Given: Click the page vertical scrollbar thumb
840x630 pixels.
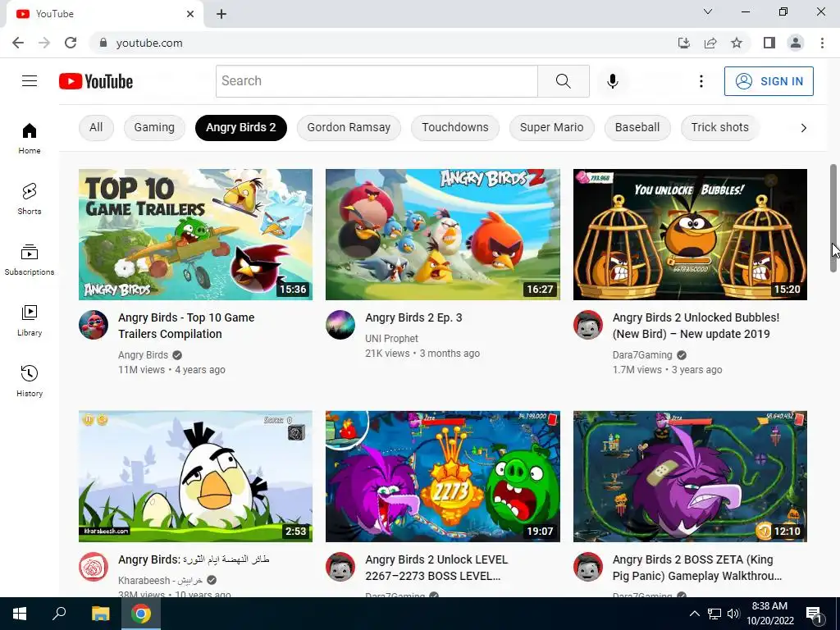Looking at the screenshot, I should pyautogui.click(x=833, y=218).
